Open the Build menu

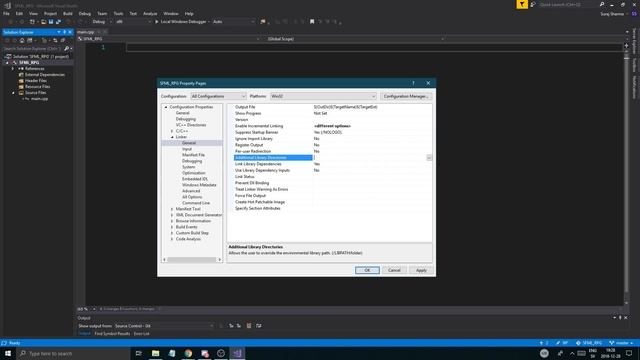click(x=68, y=13)
